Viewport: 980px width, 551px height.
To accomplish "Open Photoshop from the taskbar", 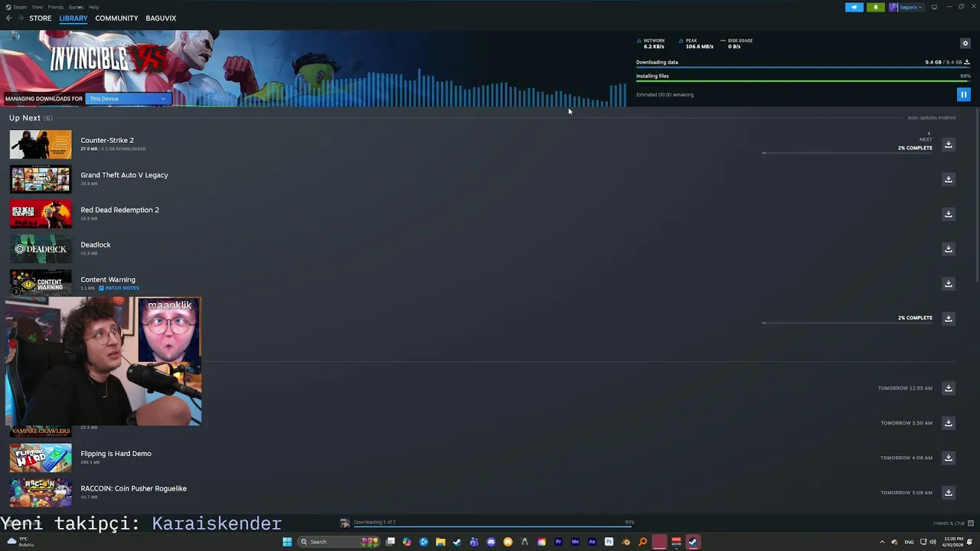I will pyautogui.click(x=609, y=542).
